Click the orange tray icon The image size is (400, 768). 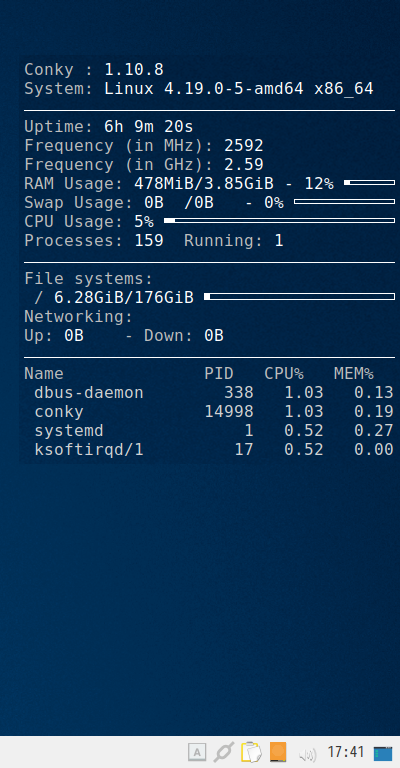point(278,752)
